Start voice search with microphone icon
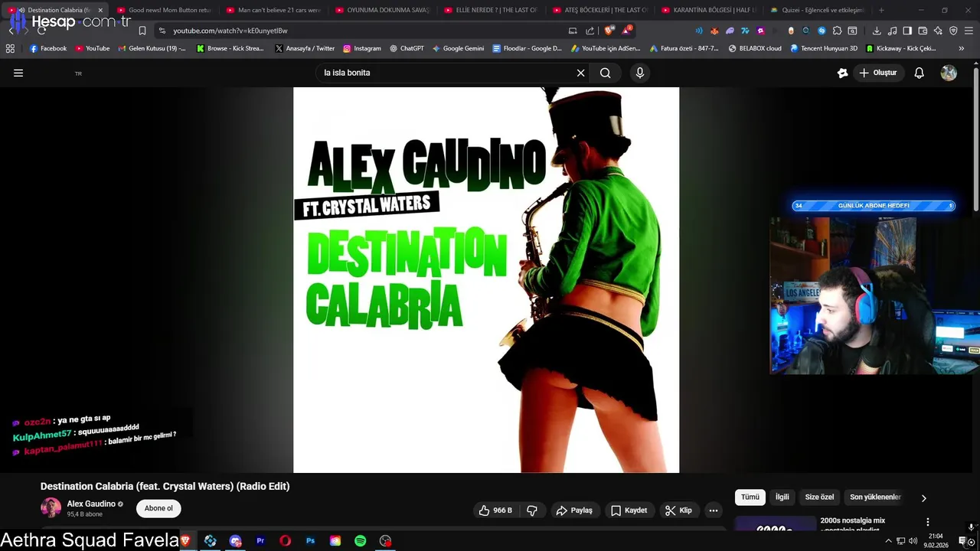The image size is (980, 551). point(640,73)
